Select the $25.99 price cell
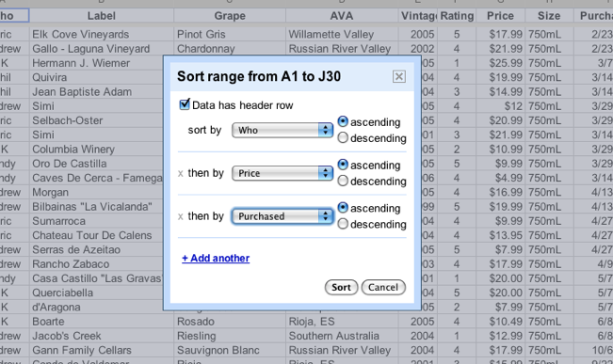 tap(500, 63)
